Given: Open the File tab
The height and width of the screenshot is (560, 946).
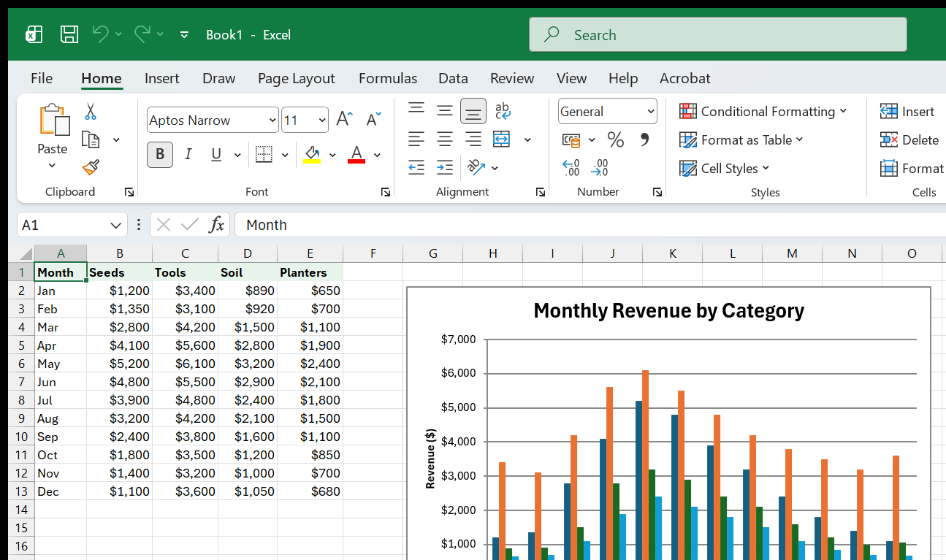Looking at the screenshot, I should point(42,78).
